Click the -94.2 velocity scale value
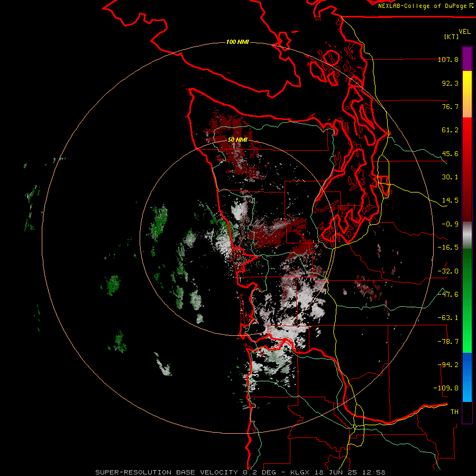Image resolution: width=476 pixels, height=476 pixels. [448, 365]
